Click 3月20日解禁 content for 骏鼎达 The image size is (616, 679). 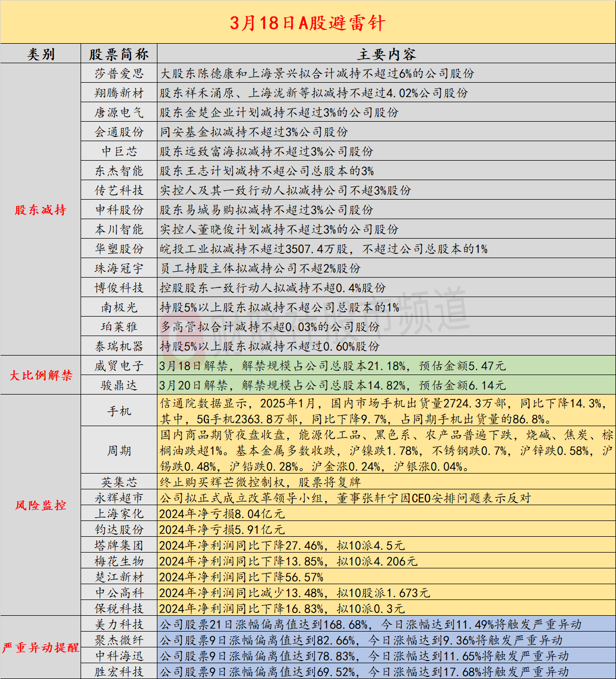point(333,385)
